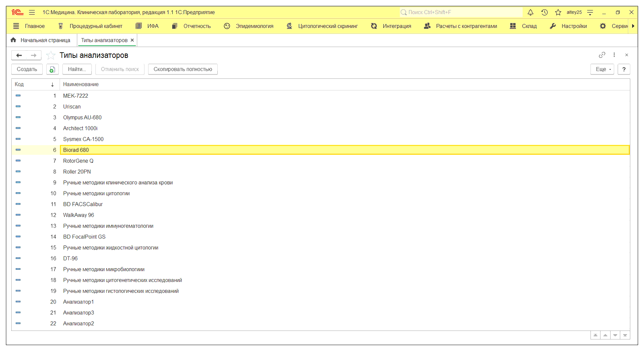The image size is (644, 351).
Task: Click the Найти... button
Action: tap(77, 69)
